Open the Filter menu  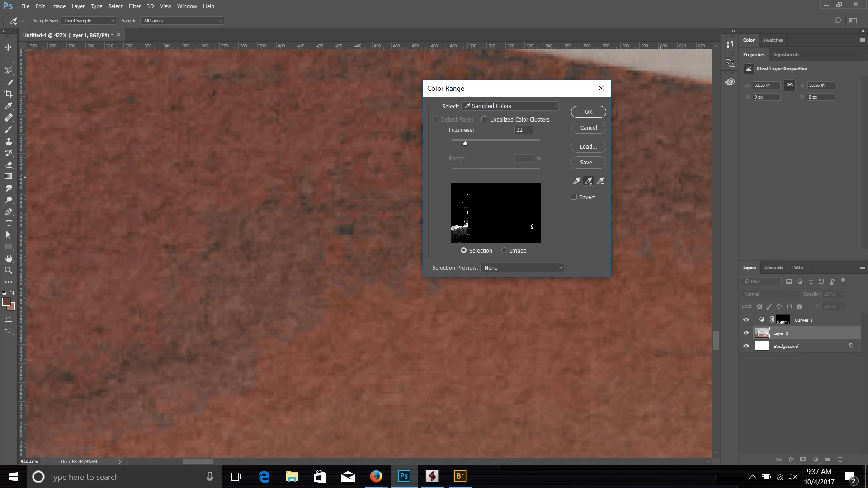point(134,6)
